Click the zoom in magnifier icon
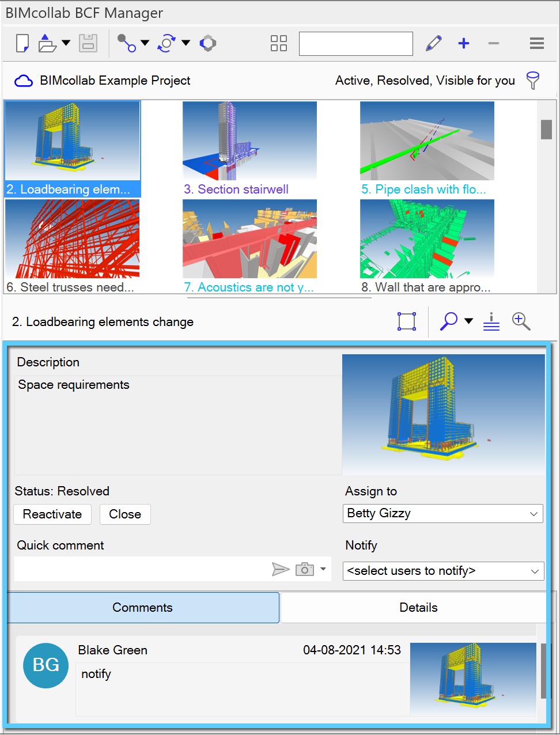Screen dimensions: 560x735 521,321
